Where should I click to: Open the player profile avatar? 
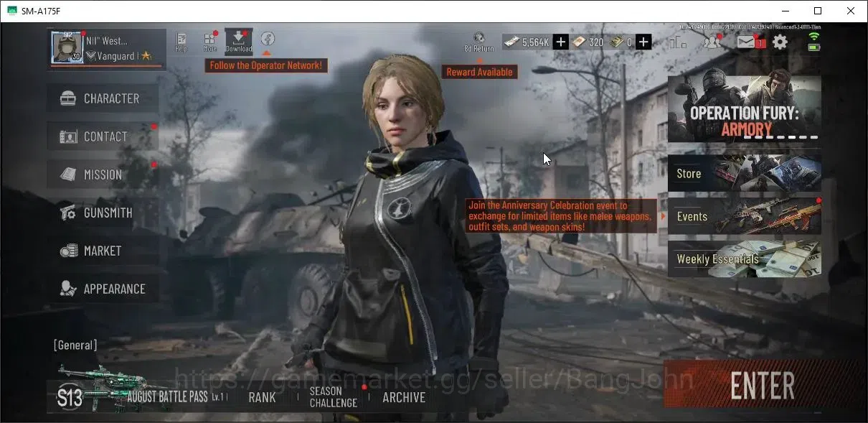click(66, 47)
